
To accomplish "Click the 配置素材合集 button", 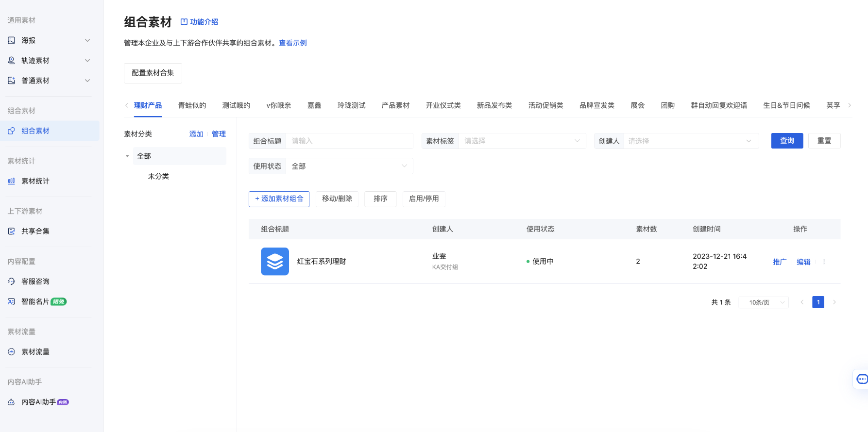I will point(153,73).
